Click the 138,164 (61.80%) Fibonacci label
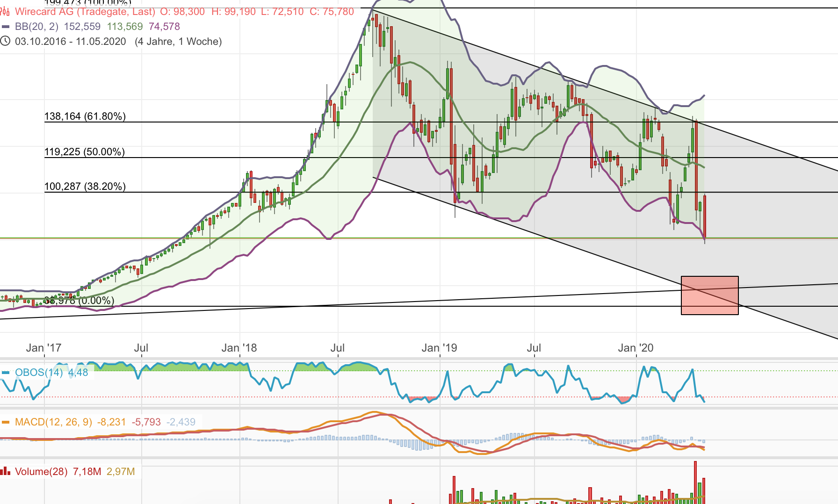Image resolution: width=838 pixels, height=504 pixels. pos(84,116)
